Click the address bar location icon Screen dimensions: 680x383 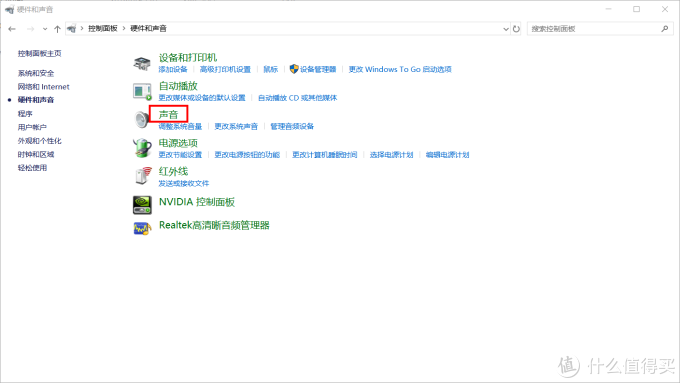72,29
